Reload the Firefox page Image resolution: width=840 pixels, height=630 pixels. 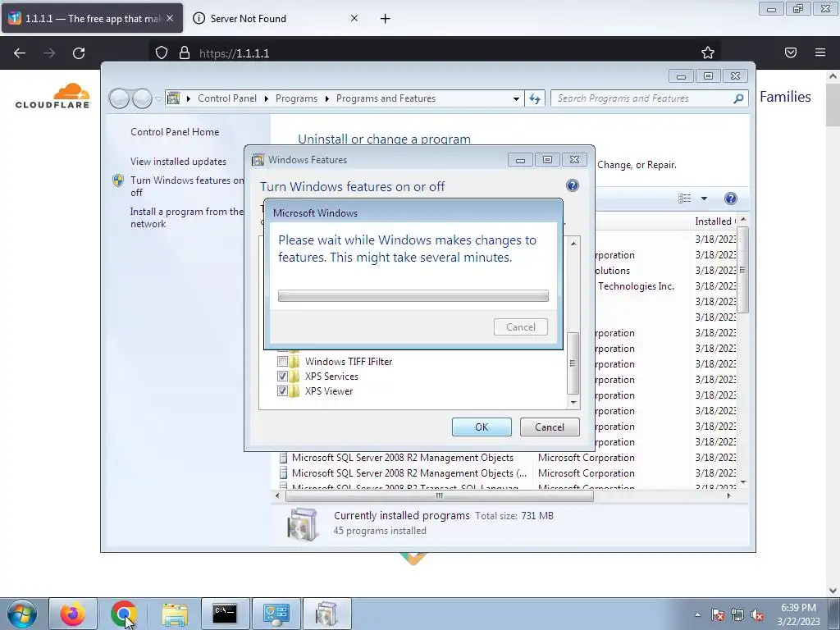pos(79,53)
